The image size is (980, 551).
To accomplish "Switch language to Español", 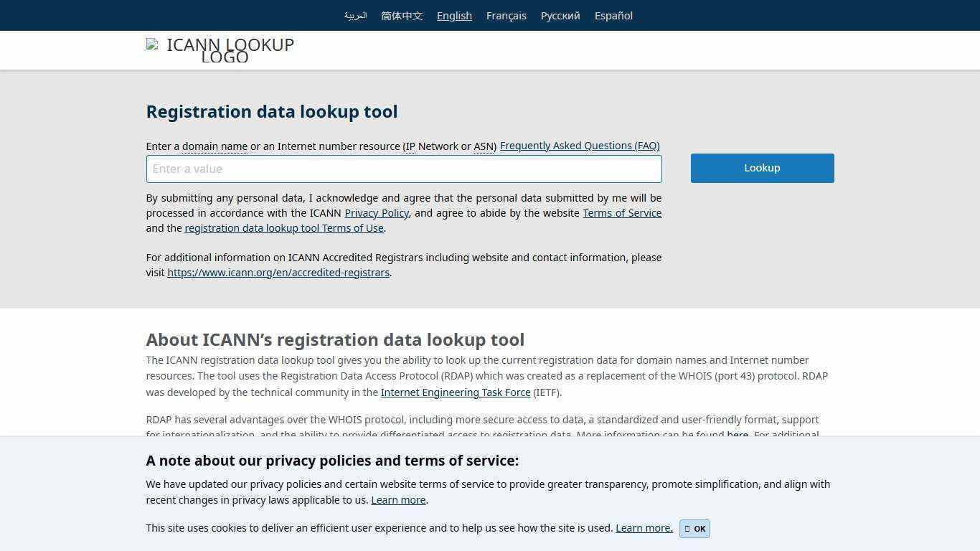I will 613,15.
